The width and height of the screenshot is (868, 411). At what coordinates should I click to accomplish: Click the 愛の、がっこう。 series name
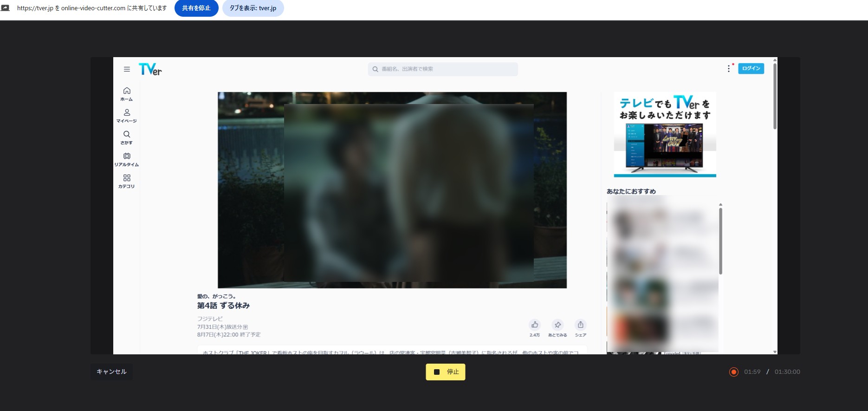point(216,296)
